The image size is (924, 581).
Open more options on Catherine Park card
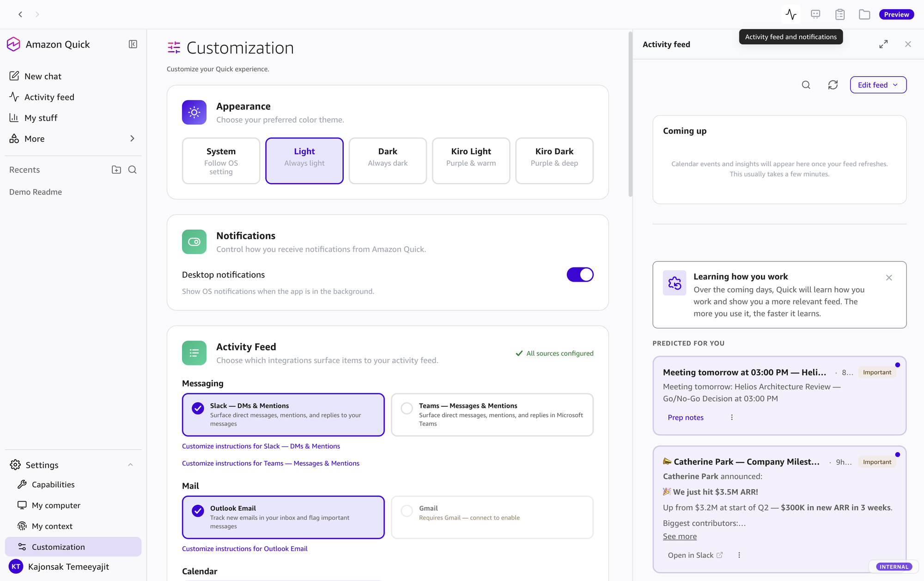[x=739, y=555]
